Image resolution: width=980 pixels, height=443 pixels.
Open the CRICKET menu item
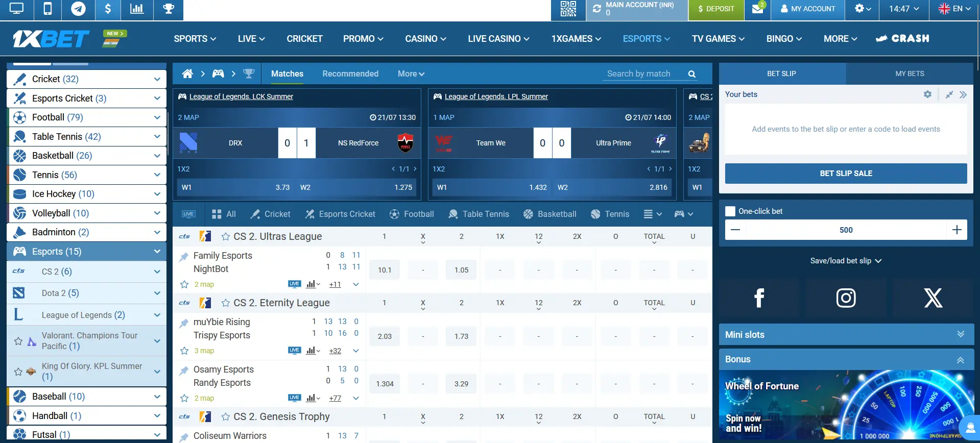(x=304, y=39)
